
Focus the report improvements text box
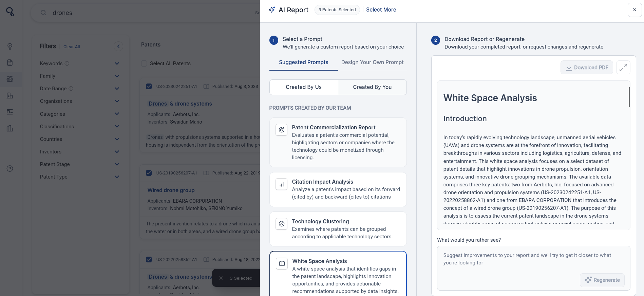coord(533,268)
